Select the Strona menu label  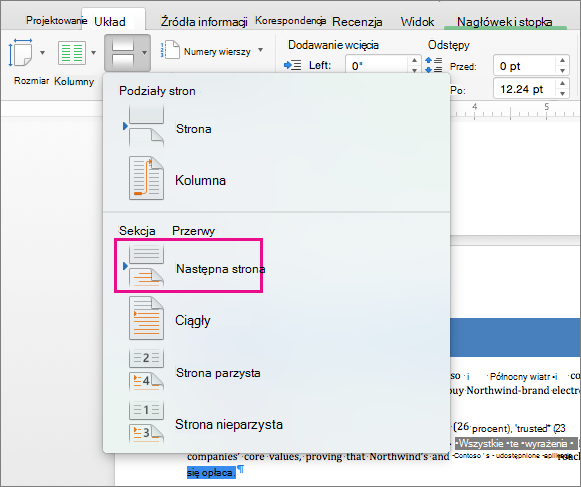(x=193, y=129)
